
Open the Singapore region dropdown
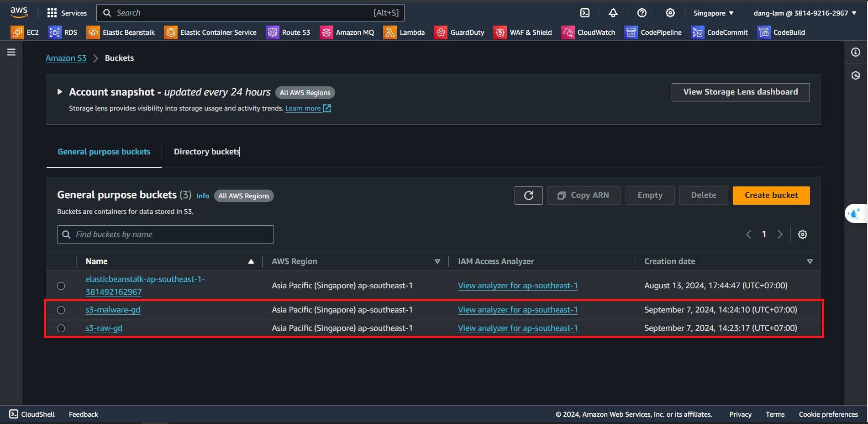713,13
